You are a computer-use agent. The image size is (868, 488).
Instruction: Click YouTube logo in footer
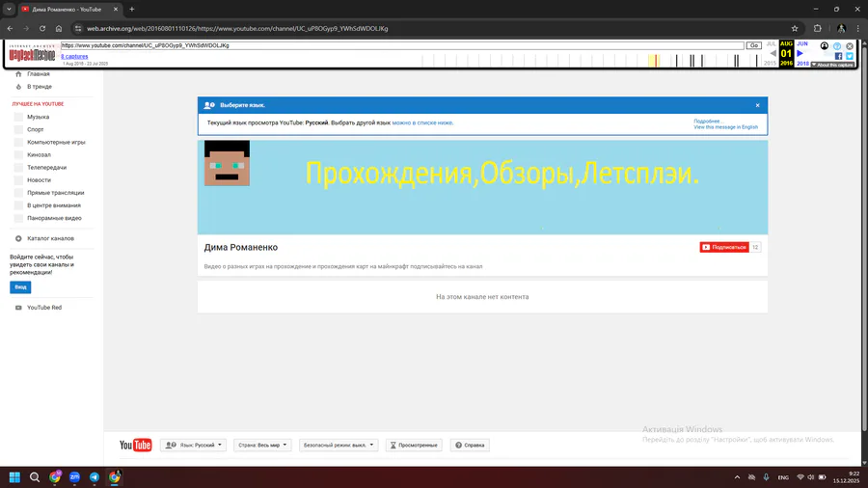pos(136,445)
